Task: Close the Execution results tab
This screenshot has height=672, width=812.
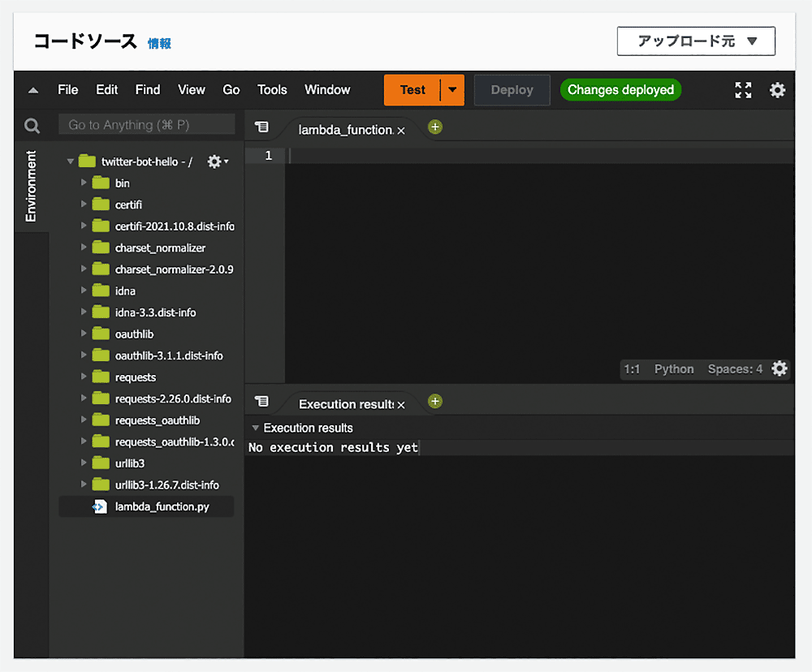Action: [401, 405]
